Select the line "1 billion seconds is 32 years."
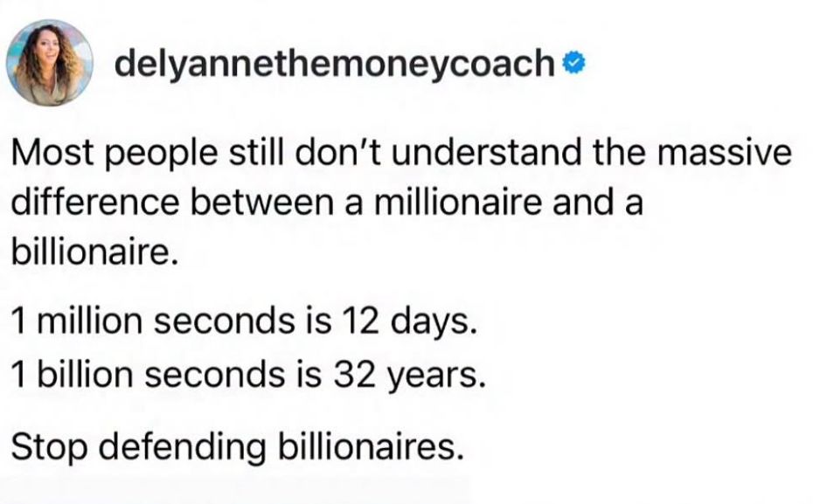813x504 pixels. [x=248, y=375]
